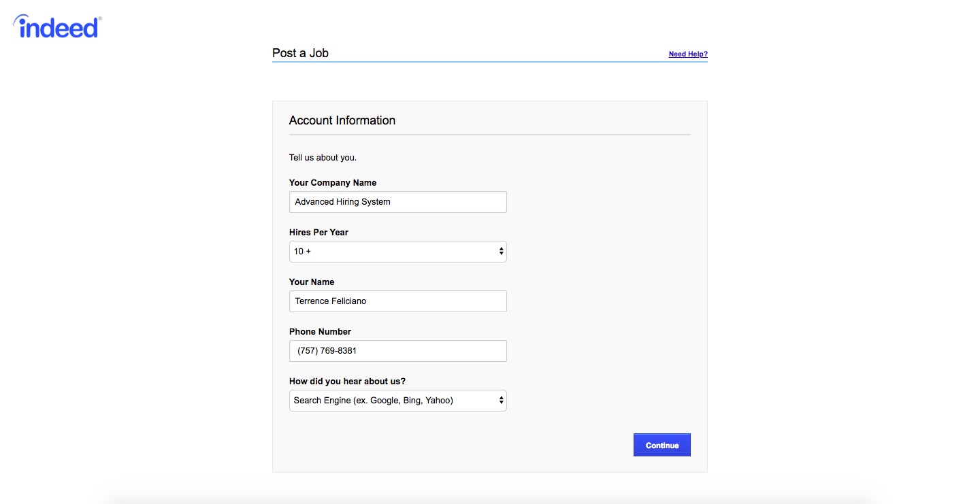Click the arrow stepper on the '10 +' select

[x=502, y=252]
